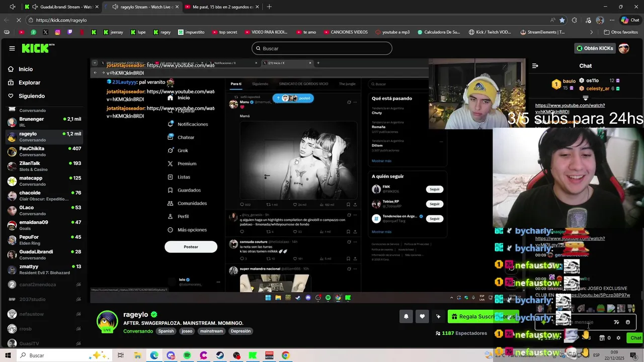The width and height of the screenshot is (644, 362).
Task: Open the youtube a mp3 bookmark
Action: tap(392, 32)
